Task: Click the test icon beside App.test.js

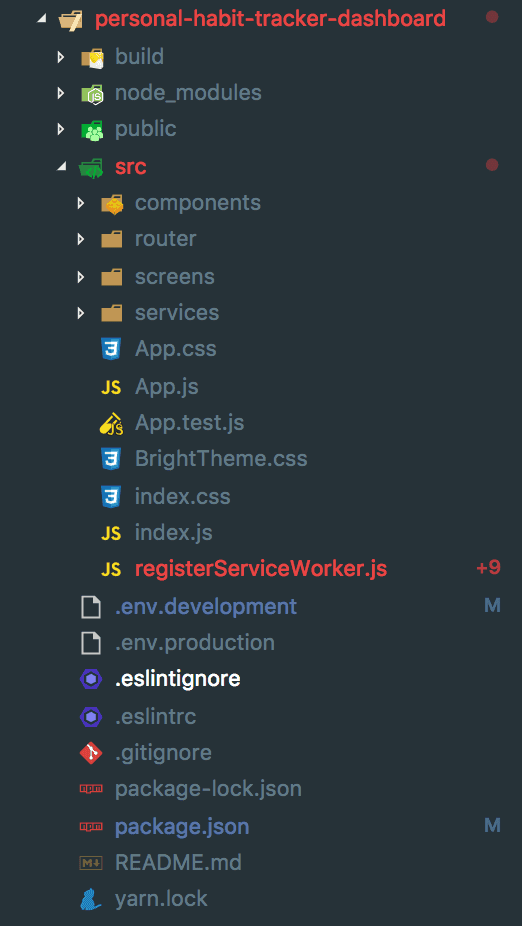Action: (x=111, y=423)
